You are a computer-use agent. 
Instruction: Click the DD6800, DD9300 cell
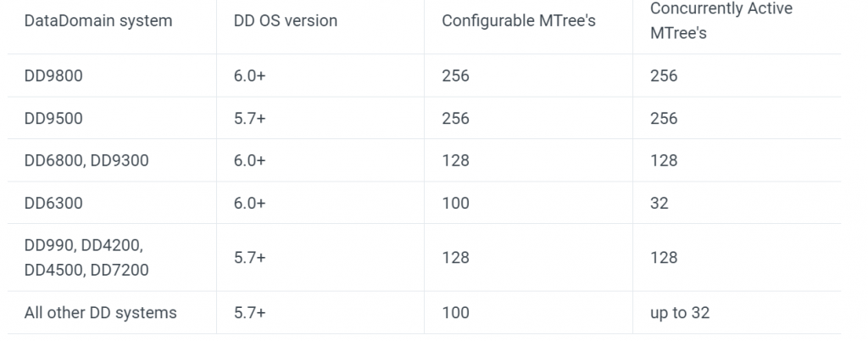click(x=86, y=160)
